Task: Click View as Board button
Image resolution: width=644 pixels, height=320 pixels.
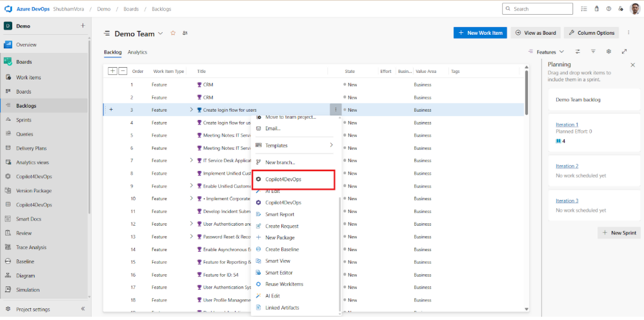Action: click(x=536, y=33)
